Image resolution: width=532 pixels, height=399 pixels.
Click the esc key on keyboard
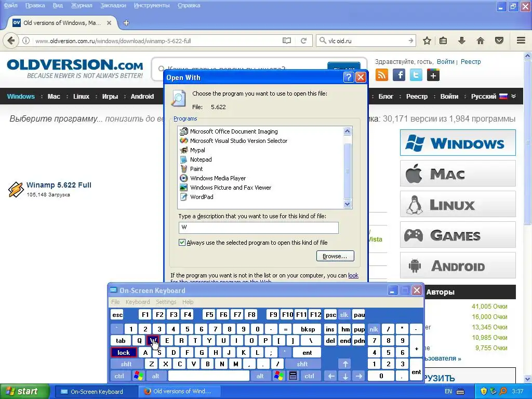[x=117, y=314]
